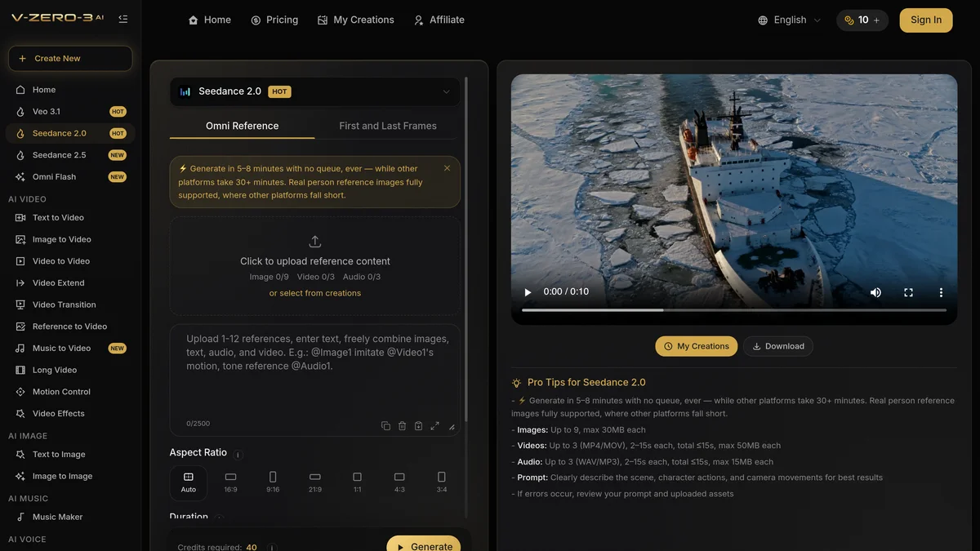Click the Sign In button
980x551 pixels.
tap(926, 20)
